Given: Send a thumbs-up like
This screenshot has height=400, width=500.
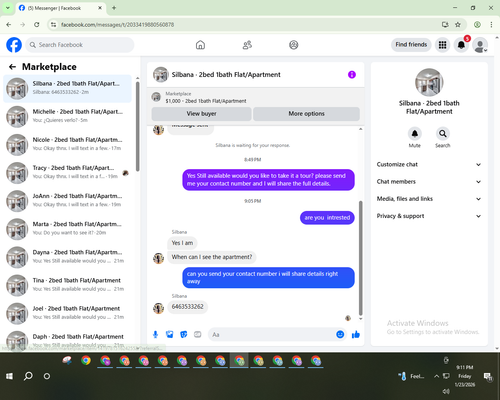Looking at the screenshot, I should click(356, 334).
